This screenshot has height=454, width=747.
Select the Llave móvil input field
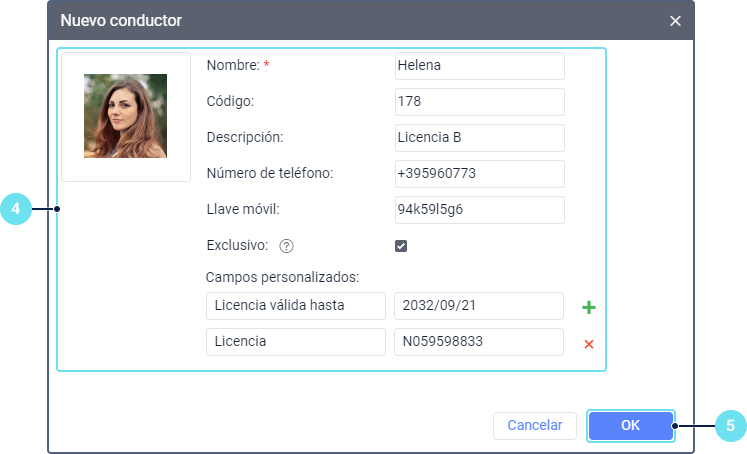point(480,210)
